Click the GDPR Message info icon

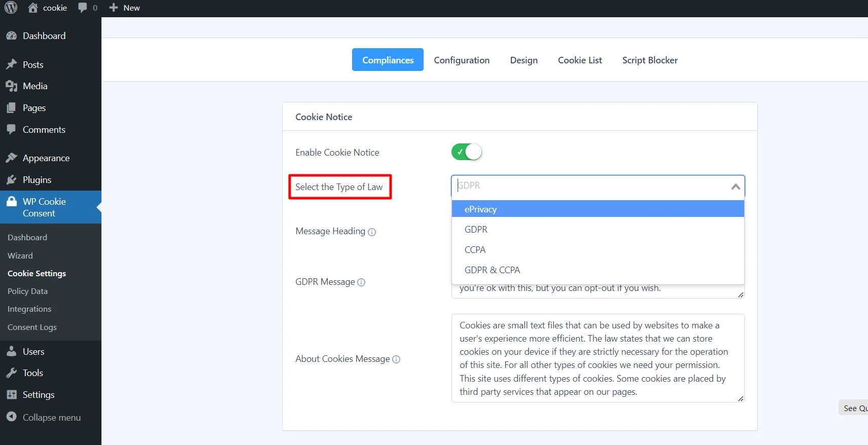pos(361,282)
